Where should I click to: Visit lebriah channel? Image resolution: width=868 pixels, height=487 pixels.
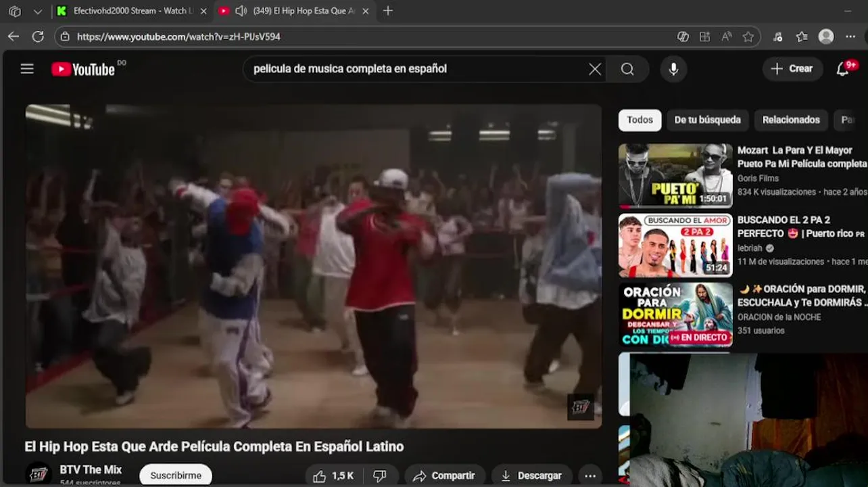tap(750, 248)
